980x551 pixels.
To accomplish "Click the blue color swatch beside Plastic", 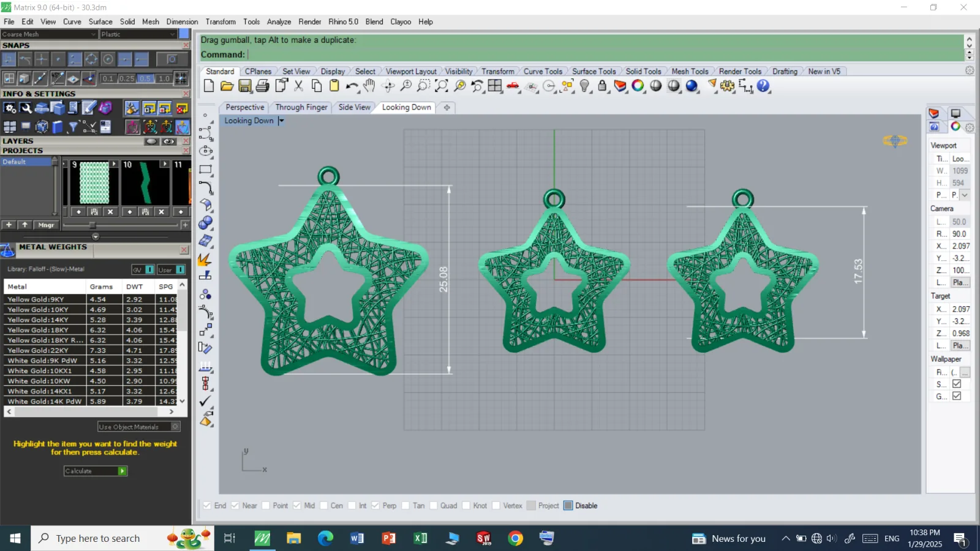I will pos(184,34).
